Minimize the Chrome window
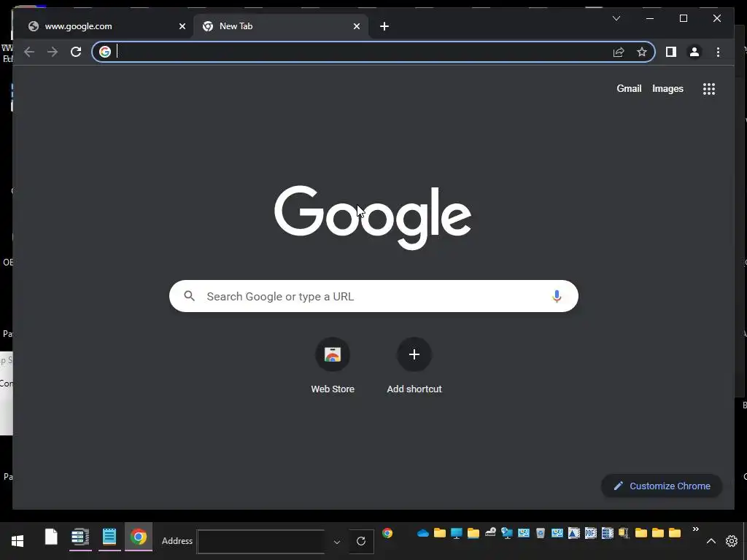 (x=650, y=18)
